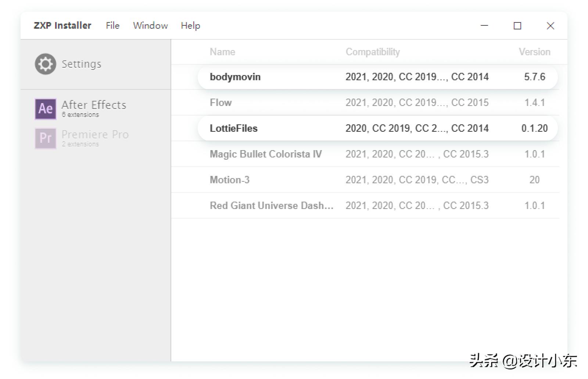Click the Settings gear icon

point(46,64)
